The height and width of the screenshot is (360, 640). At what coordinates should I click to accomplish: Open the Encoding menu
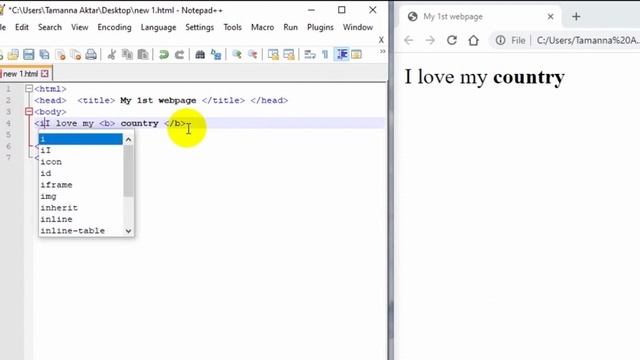[x=114, y=27]
